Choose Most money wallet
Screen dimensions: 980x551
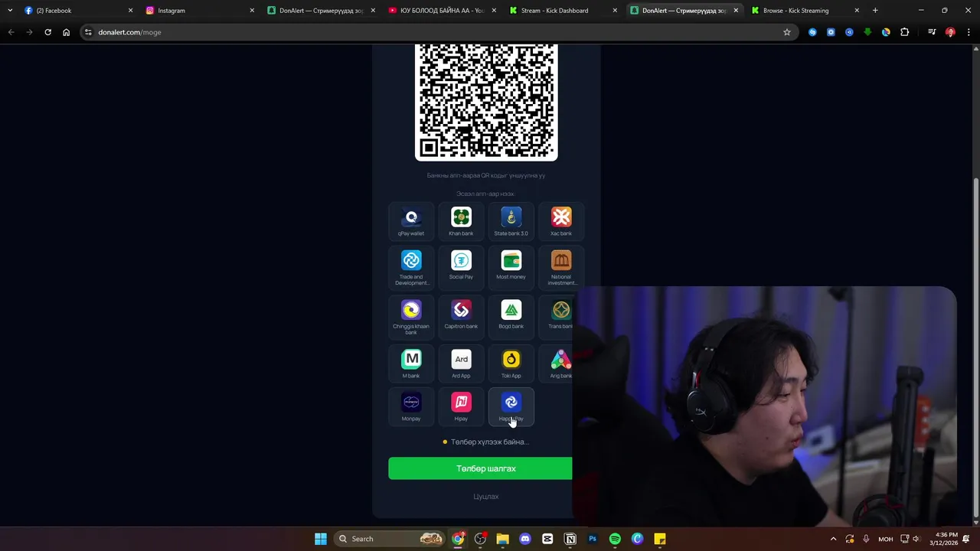pyautogui.click(x=511, y=268)
